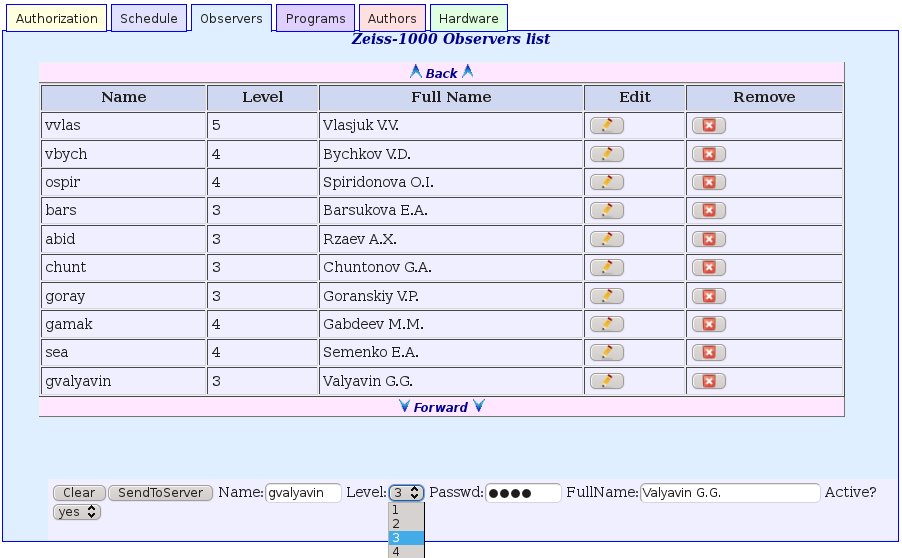Click the Full Name column header

coord(451,97)
